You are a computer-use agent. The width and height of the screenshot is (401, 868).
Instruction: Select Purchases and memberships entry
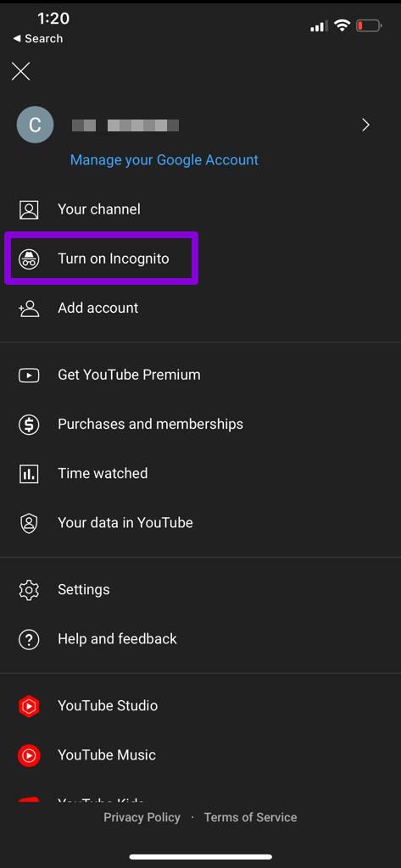tap(200, 424)
